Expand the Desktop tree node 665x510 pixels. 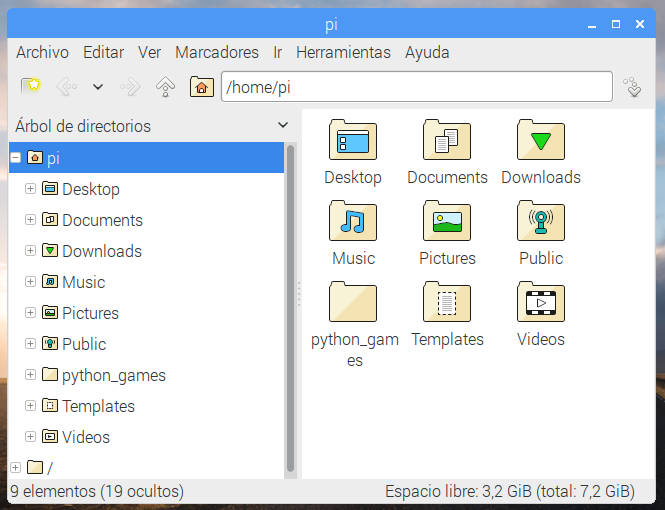pyautogui.click(x=30, y=189)
